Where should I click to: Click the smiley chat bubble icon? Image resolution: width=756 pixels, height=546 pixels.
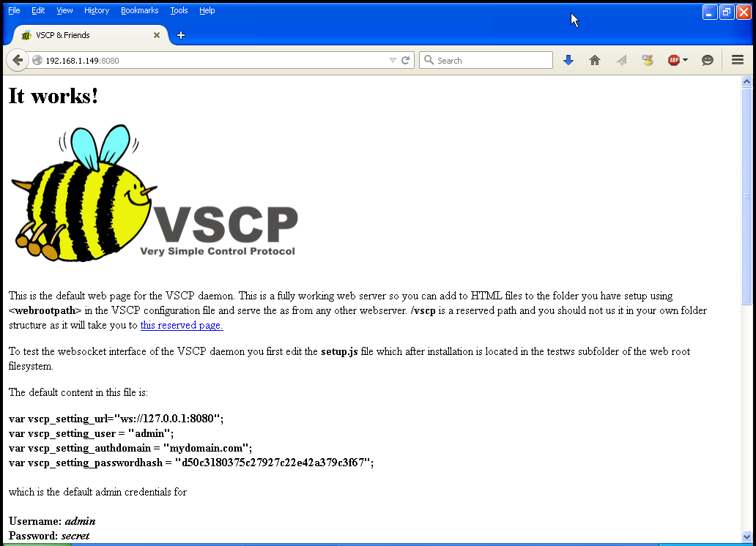(x=708, y=61)
